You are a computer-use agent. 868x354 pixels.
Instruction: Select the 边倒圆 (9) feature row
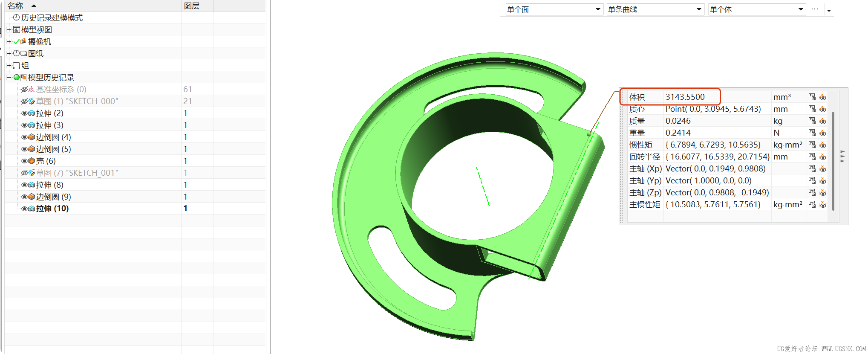point(135,197)
